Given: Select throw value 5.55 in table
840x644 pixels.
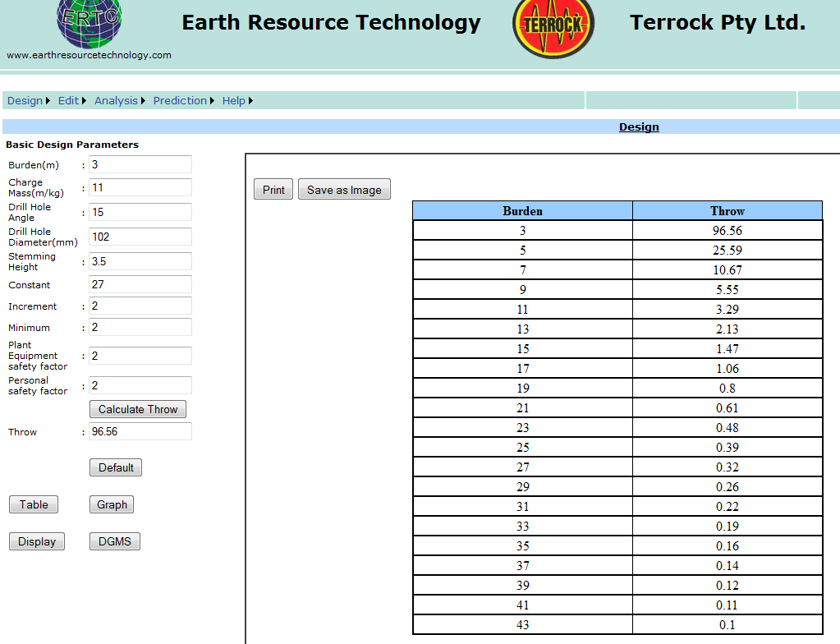Looking at the screenshot, I should [728, 290].
